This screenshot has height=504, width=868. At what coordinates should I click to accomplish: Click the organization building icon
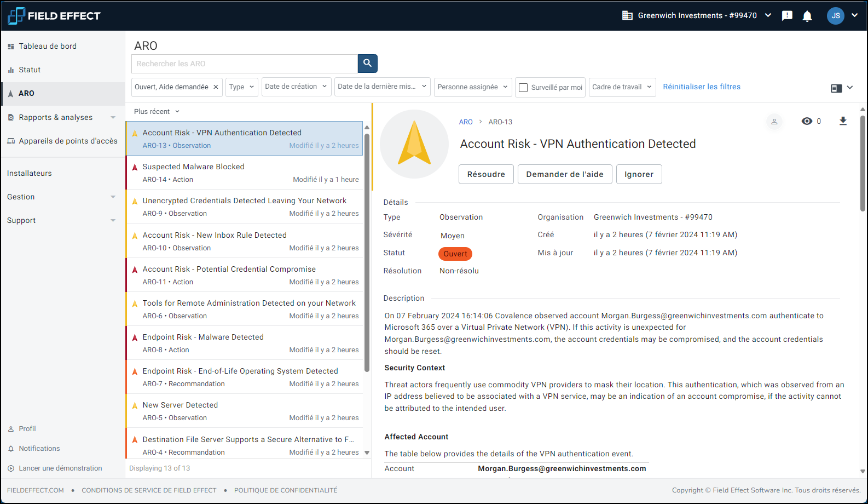point(627,15)
